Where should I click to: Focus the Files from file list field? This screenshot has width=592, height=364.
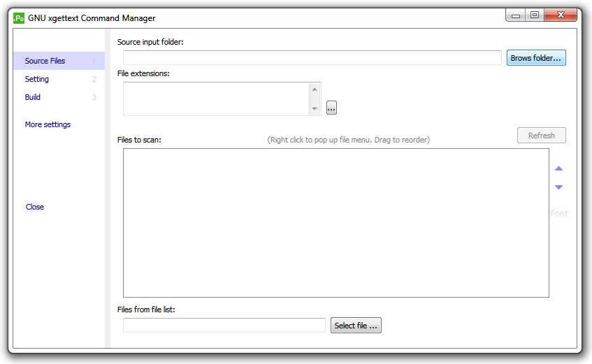pos(224,326)
